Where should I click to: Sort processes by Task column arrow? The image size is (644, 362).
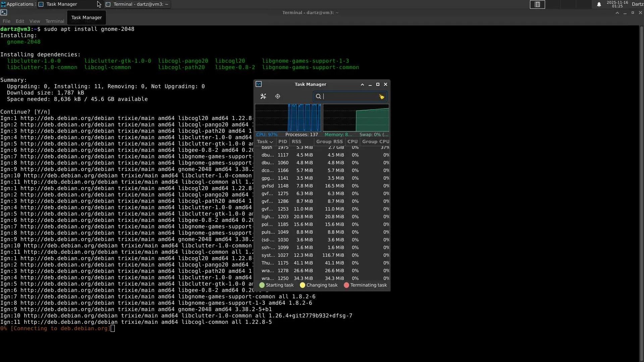pyautogui.click(x=271, y=142)
